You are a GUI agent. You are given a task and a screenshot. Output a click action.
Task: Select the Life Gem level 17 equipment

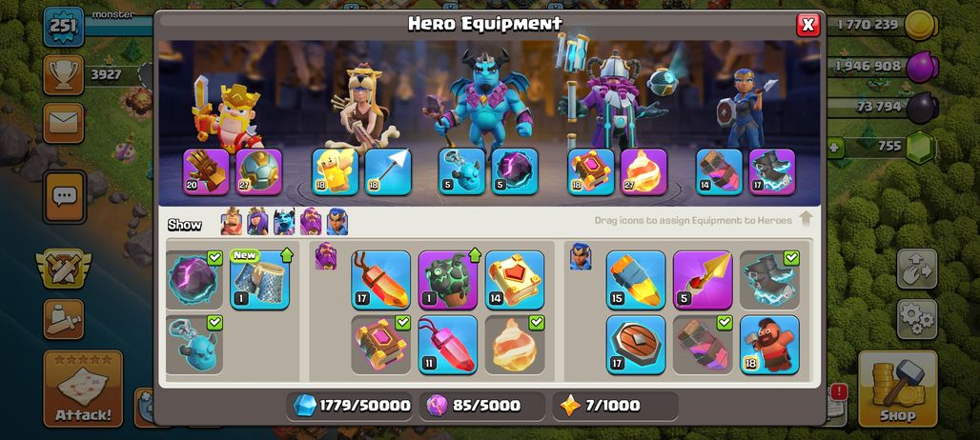[380, 280]
